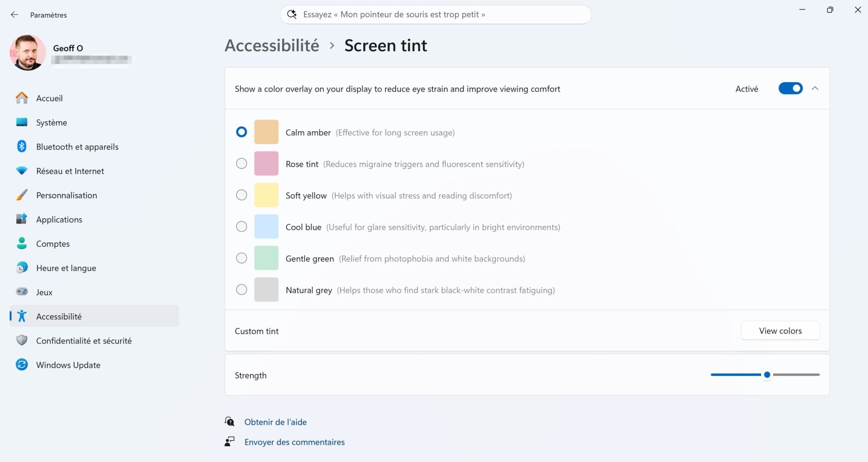Open Geoff O's profile picture
This screenshot has height=462, width=868.
pos(28,52)
